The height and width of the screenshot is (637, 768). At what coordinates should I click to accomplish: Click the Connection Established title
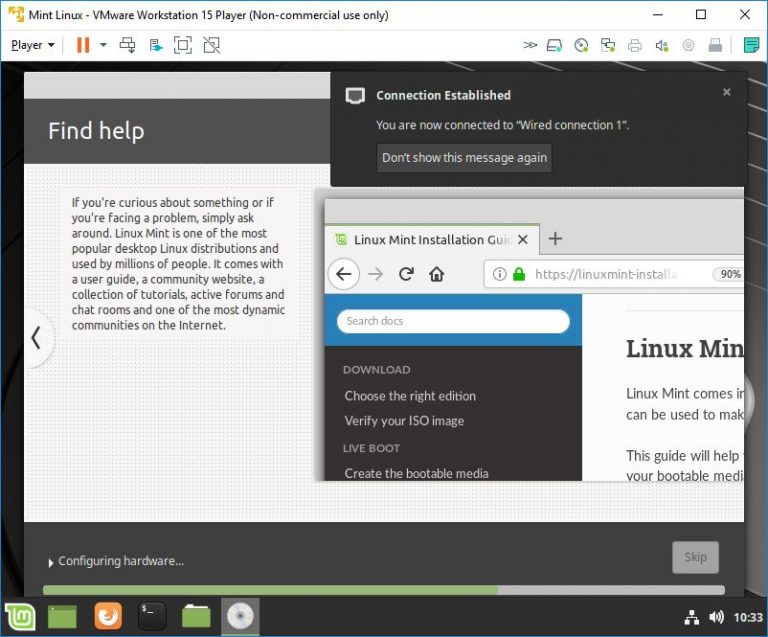point(443,95)
